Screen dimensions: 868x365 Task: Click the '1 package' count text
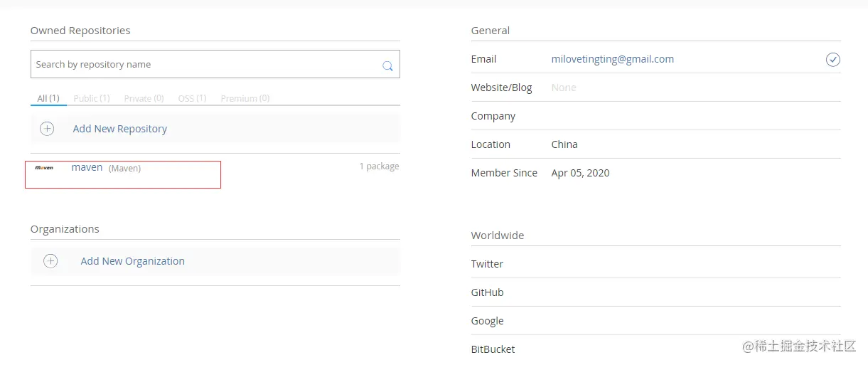(379, 166)
